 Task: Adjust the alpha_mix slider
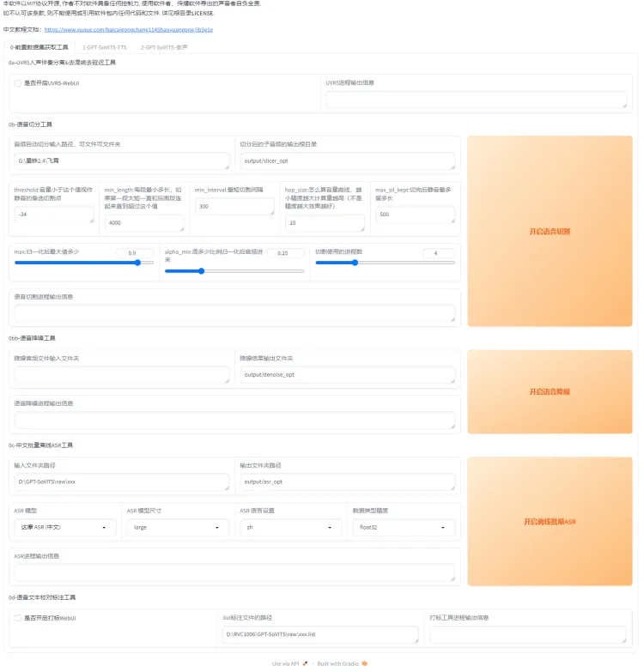pos(234,271)
